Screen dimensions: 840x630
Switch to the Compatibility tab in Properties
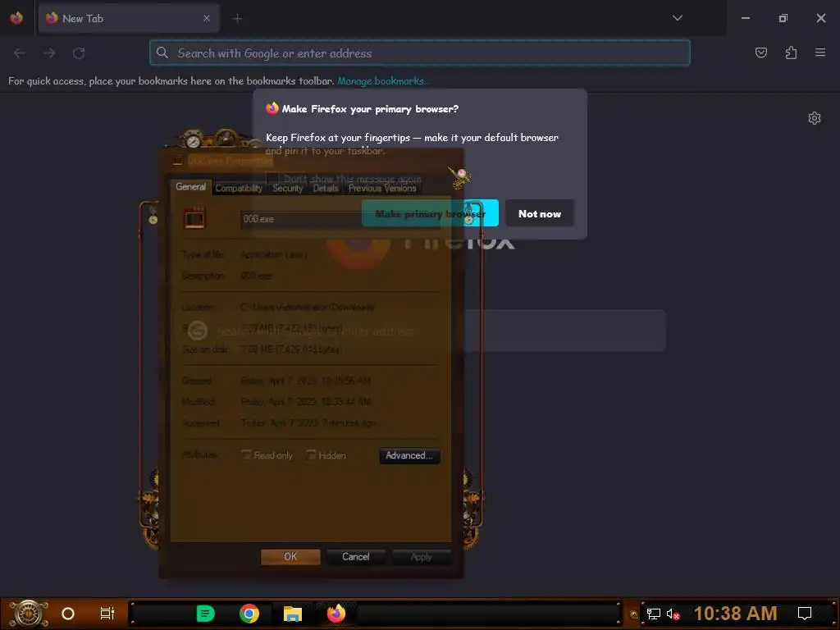coord(239,188)
